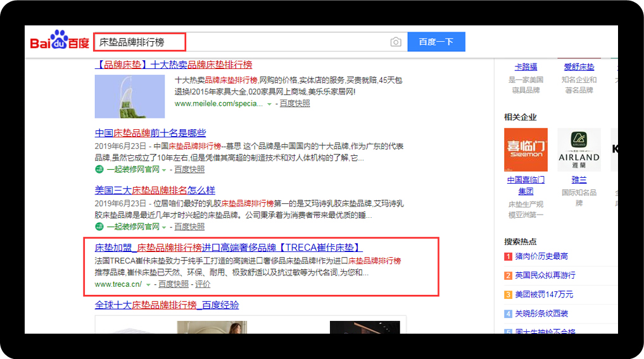644x359 pixels.
Task: Click hot search rank 1 badge
Action: (x=508, y=256)
